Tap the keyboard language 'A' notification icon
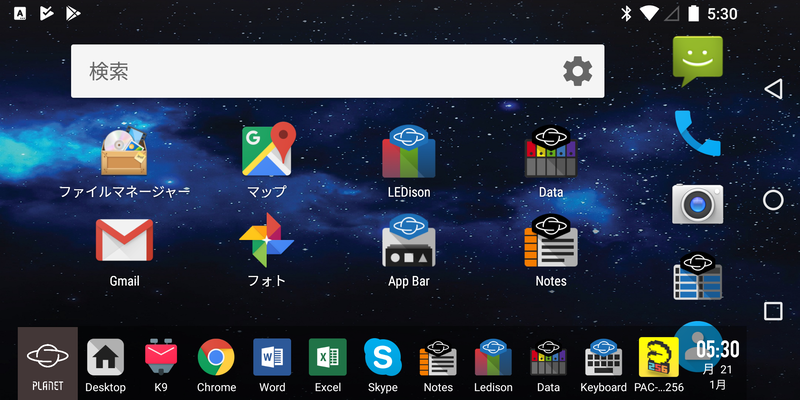Screen dimensions: 800x400 (x=20, y=13)
